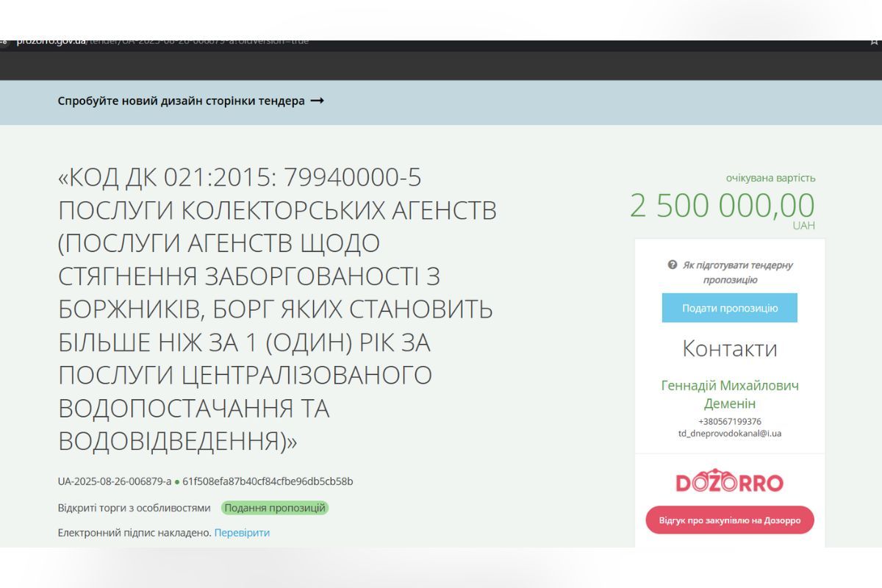Click contact name 'Геннадій Михайлович Деменін'

(x=728, y=394)
